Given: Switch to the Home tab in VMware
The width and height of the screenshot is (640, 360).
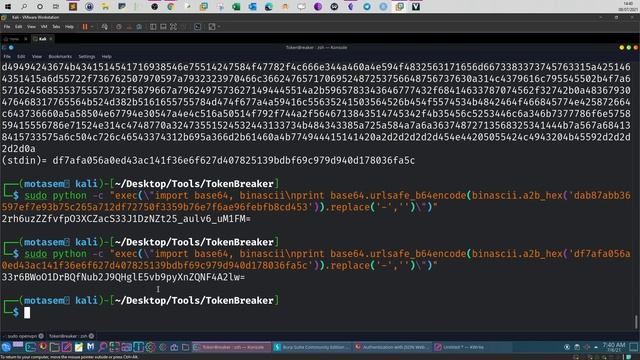Looking at the screenshot, I should coord(14,39).
